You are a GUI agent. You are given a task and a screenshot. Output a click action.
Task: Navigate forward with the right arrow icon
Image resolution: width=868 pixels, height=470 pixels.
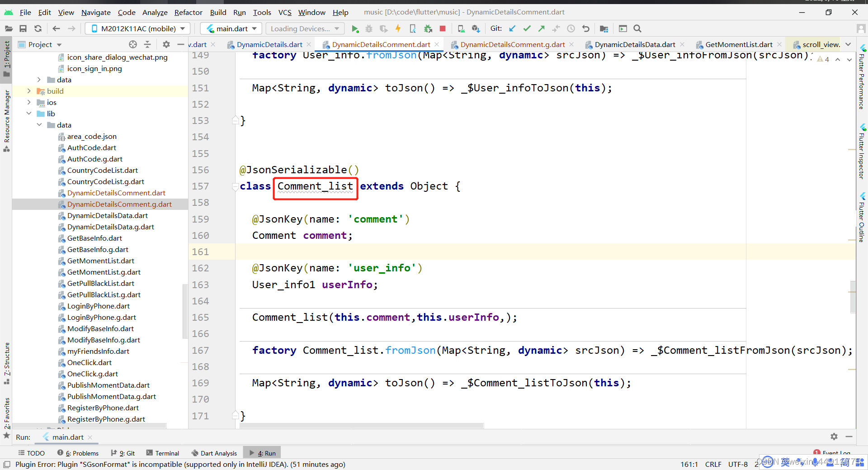(71, 28)
